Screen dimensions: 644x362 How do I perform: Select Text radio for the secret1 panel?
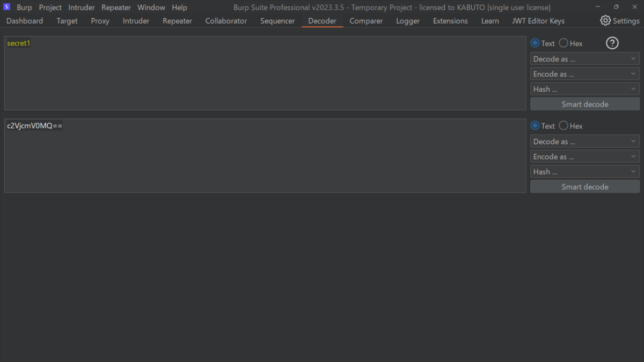[x=535, y=43]
